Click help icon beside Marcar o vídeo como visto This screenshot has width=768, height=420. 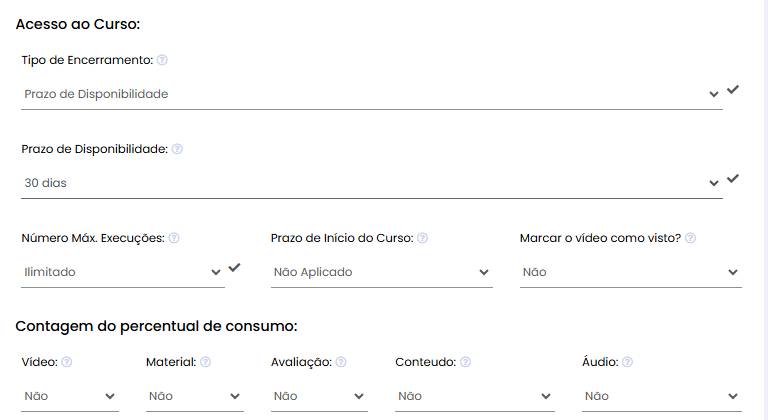click(690, 238)
